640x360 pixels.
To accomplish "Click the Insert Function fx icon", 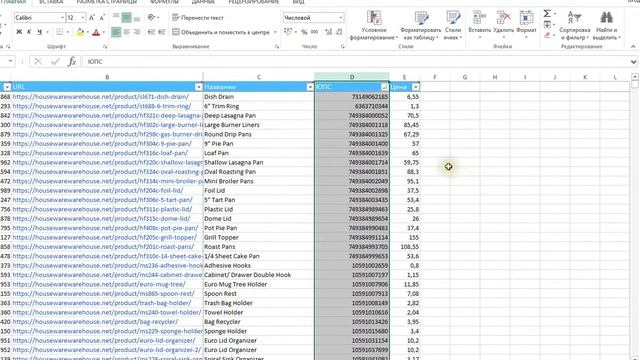I will click(x=72, y=62).
